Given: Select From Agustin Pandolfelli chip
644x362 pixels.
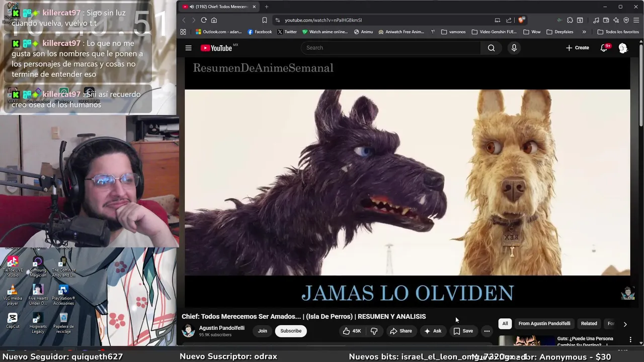Looking at the screenshot, I should (x=544, y=324).
